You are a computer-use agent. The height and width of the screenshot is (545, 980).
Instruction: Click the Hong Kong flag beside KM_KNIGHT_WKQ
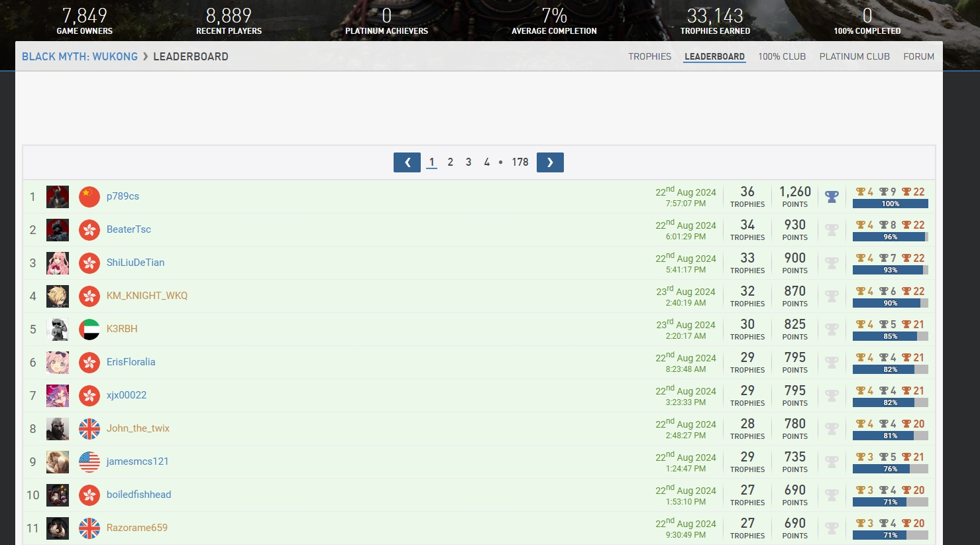89,296
